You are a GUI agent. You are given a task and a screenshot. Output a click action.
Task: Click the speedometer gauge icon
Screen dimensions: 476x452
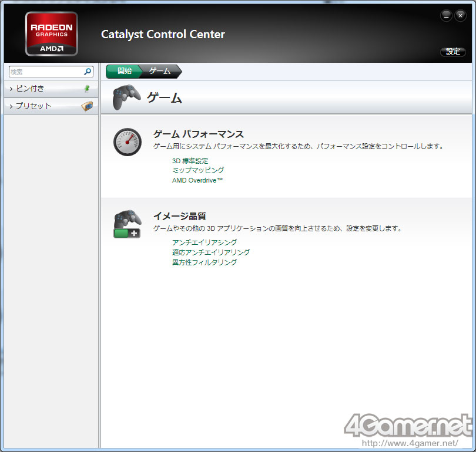coord(128,142)
